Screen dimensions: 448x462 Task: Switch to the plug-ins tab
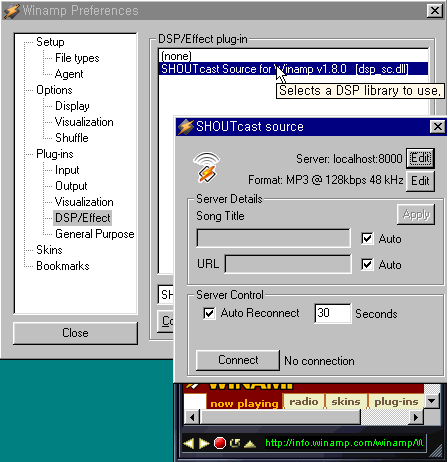click(396, 401)
